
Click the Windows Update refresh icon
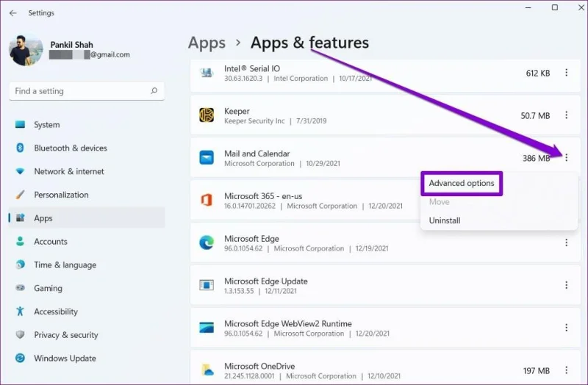click(x=21, y=358)
